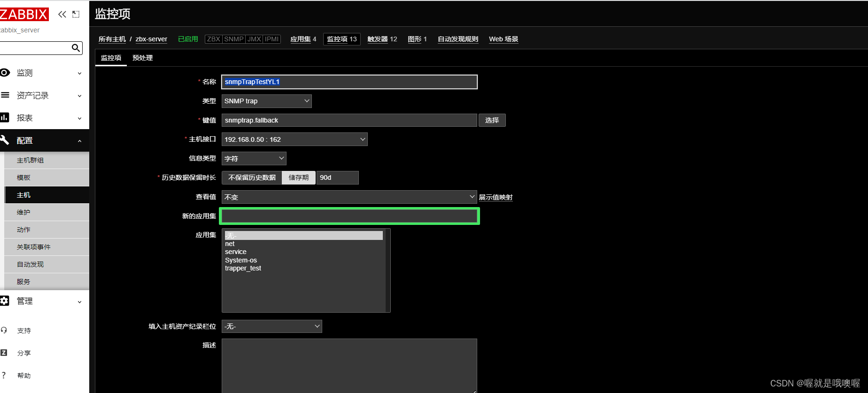Open 触发器 12 in host navigation

pos(382,39)
